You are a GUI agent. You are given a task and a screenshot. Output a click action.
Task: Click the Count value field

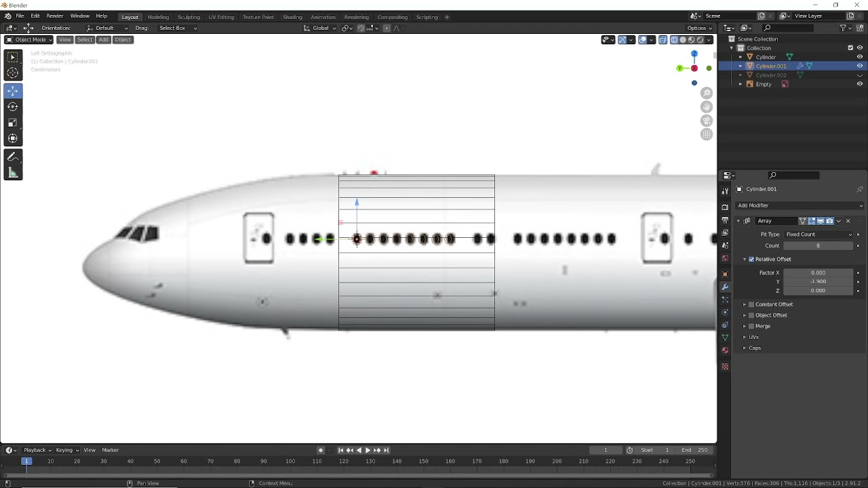818,245
